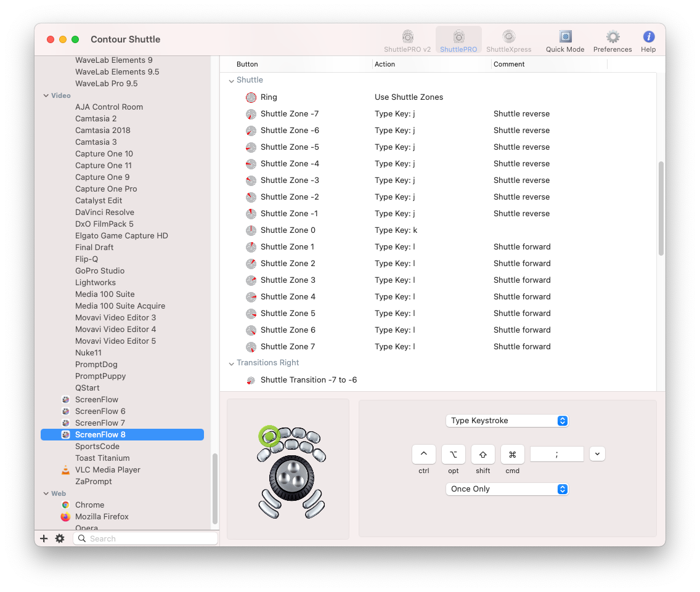Click Shuttle Zone -6 'Shuttle reverse' comment

521,131
